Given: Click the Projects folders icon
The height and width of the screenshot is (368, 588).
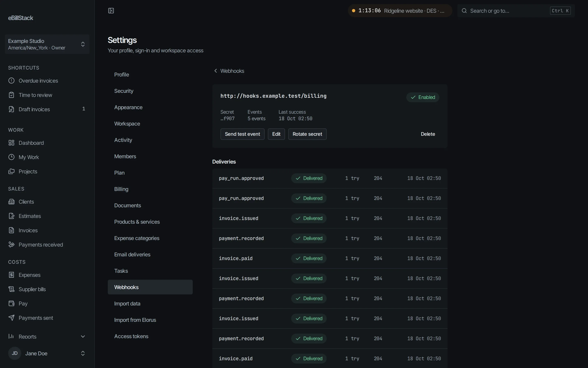Looking at the screenshot, I should tap(11, 171).
